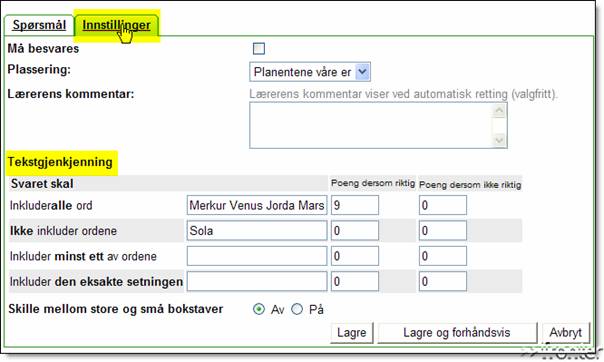Click Lagre og forhåndsvis button
Viewport: 604px width, 362px height.
(x=457, y=333)
